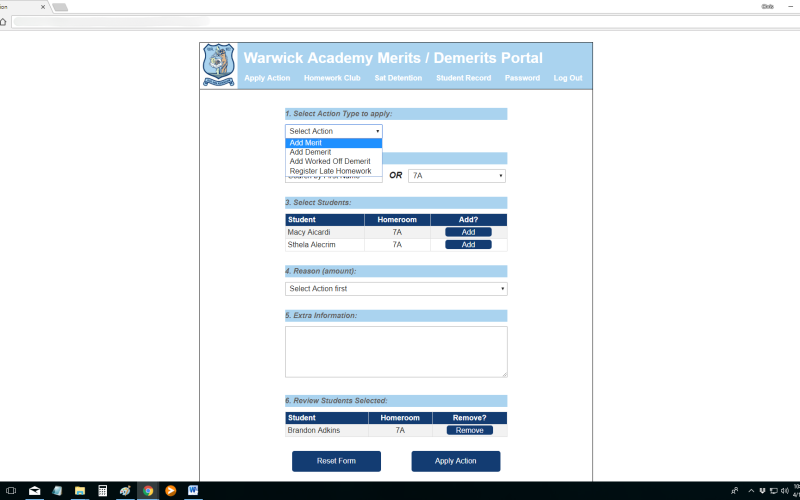This screenshot has width=800, height=500.
Task: Select Add Worked Off Demerit option
Action: 334,161
